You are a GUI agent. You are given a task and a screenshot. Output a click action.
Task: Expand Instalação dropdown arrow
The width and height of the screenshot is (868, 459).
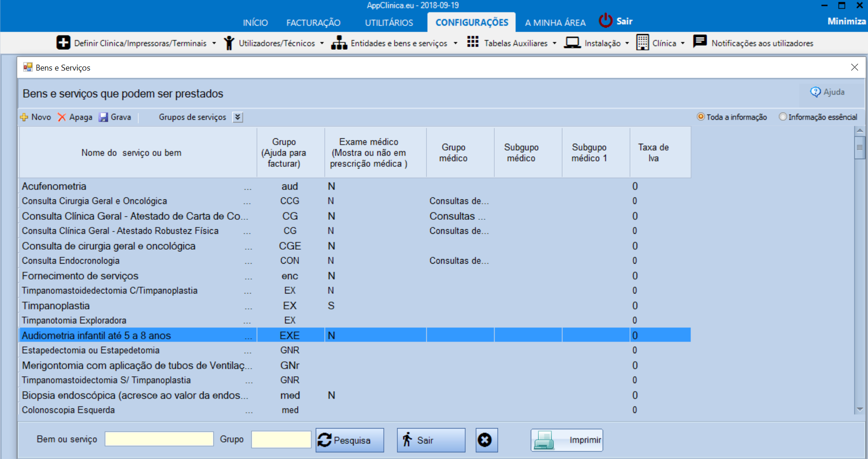pos(627,43)
